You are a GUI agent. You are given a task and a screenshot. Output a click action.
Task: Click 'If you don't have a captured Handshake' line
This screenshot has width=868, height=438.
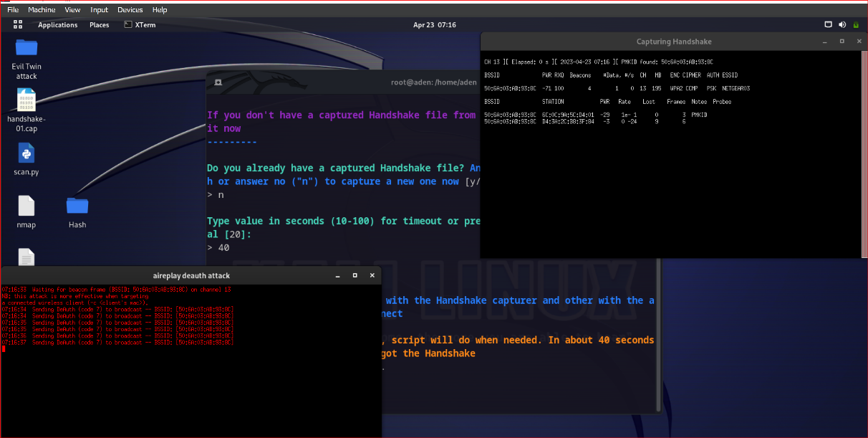pos(343,115)
